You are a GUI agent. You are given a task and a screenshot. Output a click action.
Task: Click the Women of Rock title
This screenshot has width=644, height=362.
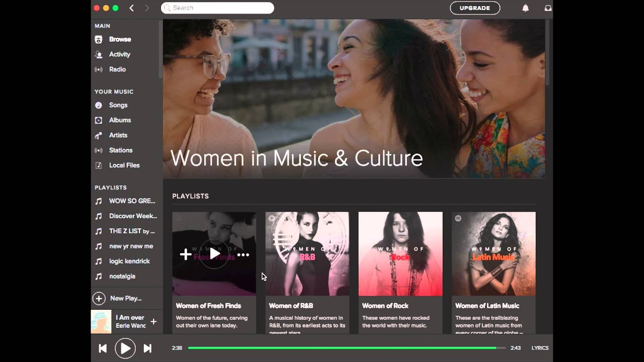coord(385,306)
